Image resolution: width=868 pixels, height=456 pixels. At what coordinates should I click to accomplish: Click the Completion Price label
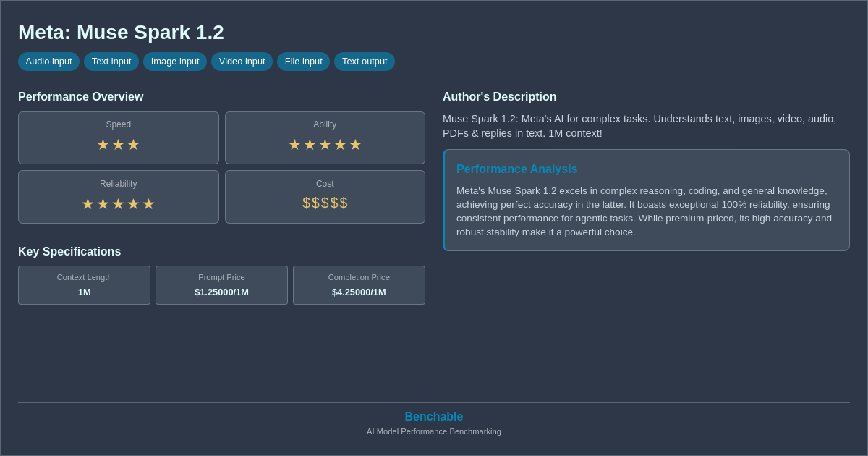coord(359,277)
